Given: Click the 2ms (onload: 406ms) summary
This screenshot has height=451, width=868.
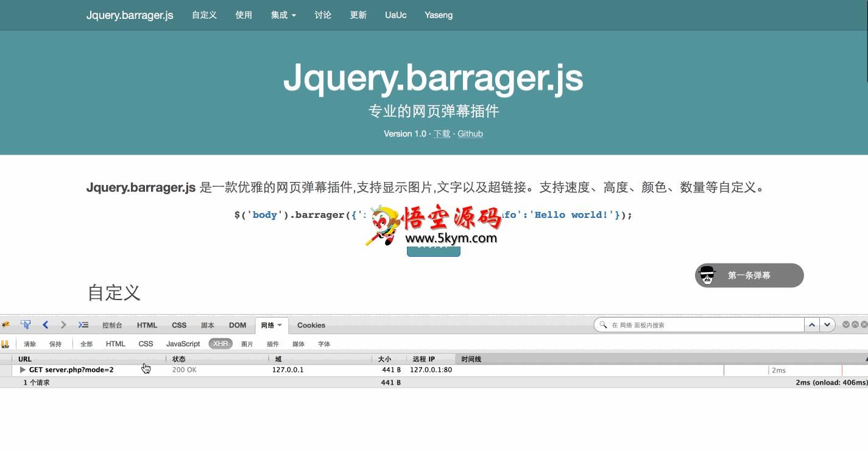Looking at the screenshot, I should (x=831, y=383).
